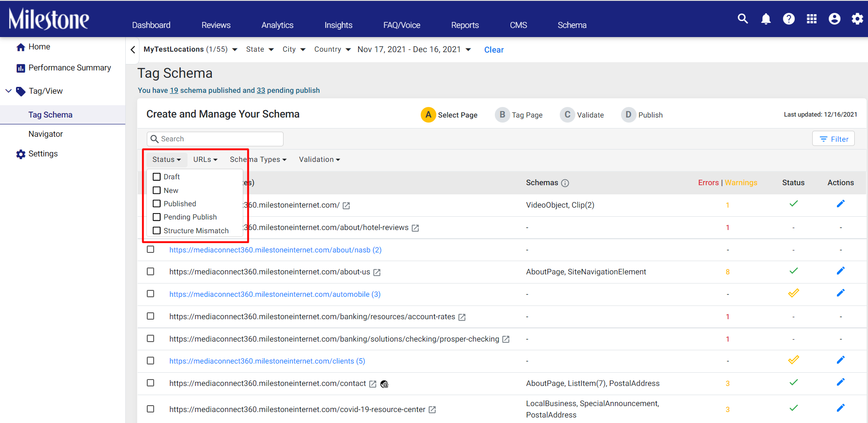Click the Milestone logo
Screen dimensions: 868x423
(x=49, y=19)
